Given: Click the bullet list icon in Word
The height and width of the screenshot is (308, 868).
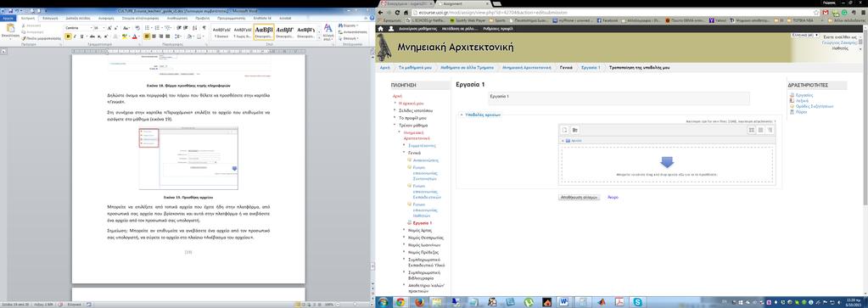Looking at the screenshot, I should point(148,28).
